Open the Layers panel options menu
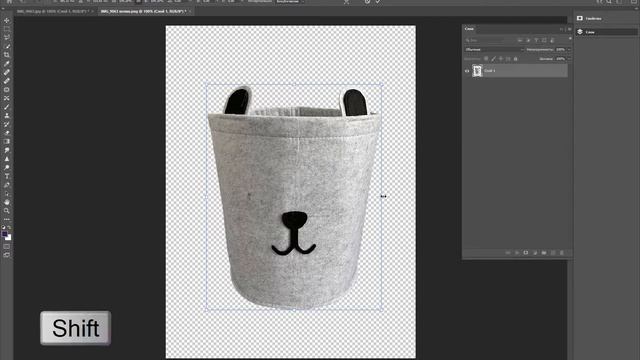 [570, 29]
